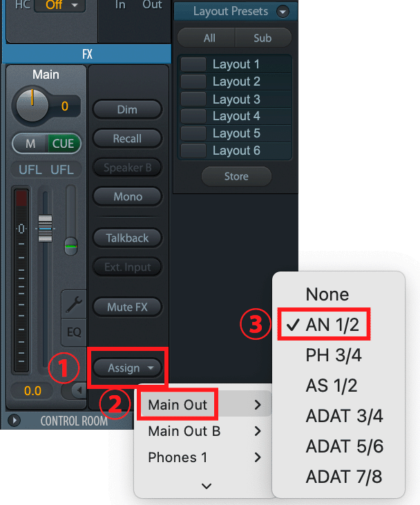Click the Talkback button
The height and width of the screenshot is (505, 420).
(x=127, y=238)
